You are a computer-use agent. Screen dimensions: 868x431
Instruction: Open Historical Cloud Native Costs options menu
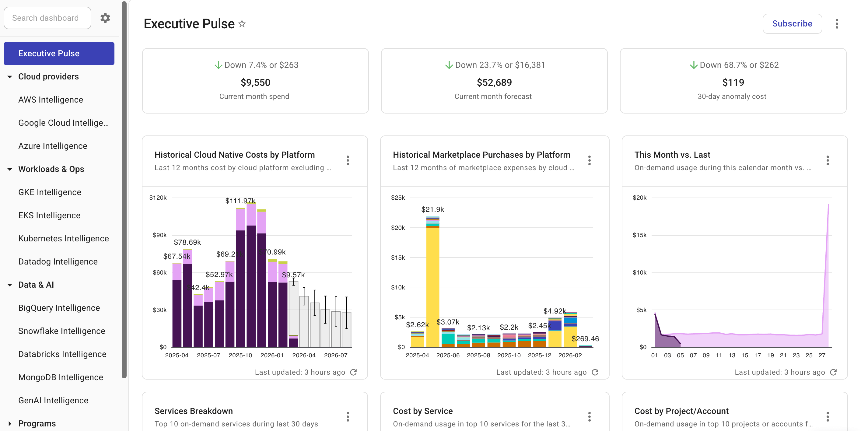348,160
